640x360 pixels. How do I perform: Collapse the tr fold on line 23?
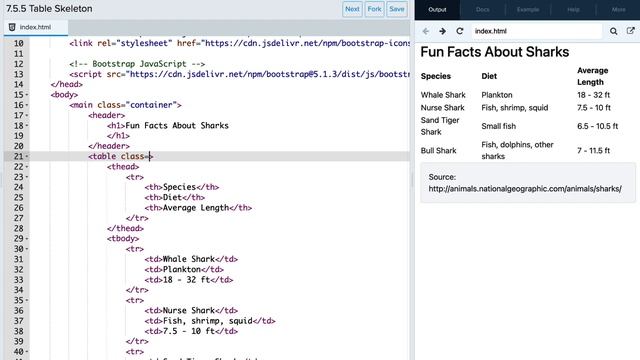pyautogui.click(x=27, y=177)
